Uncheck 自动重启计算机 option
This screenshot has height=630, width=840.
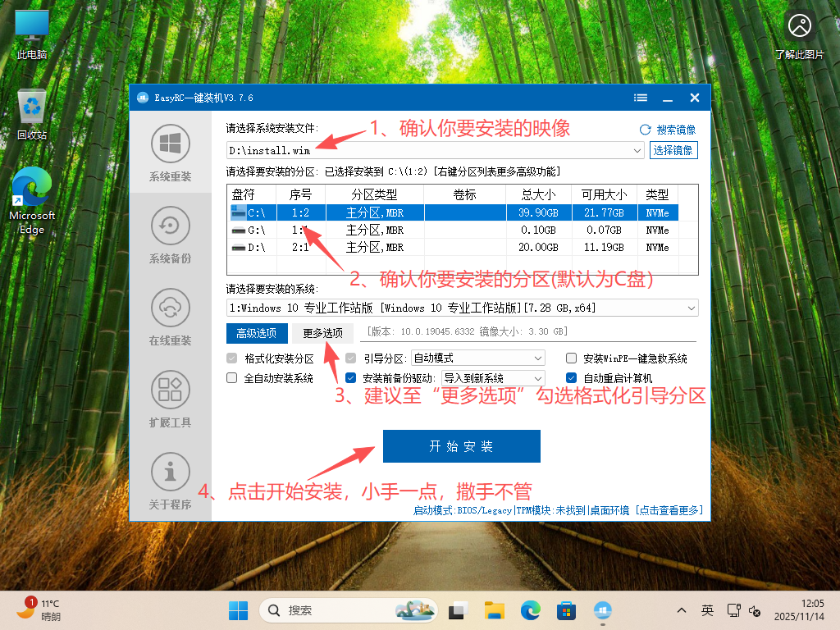point(571,377)
